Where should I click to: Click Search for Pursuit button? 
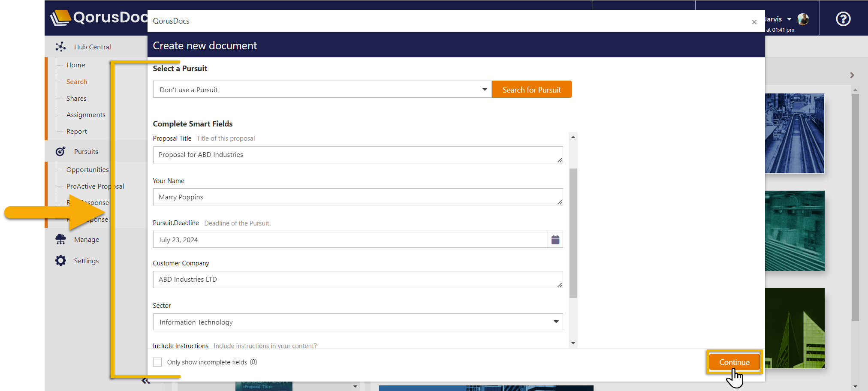click(531, 90)
